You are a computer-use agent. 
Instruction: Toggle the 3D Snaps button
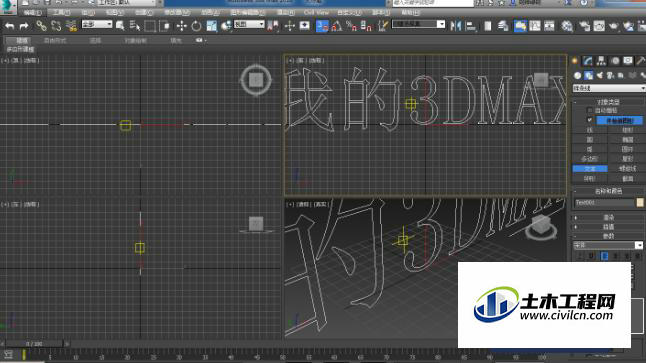pyautogui.click(x=322, y=26)
